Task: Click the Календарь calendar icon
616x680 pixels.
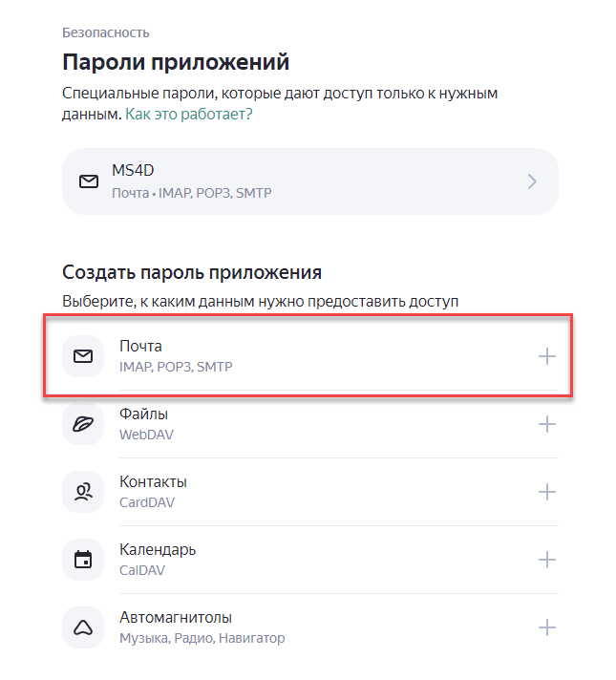Action: click(83, 560)
